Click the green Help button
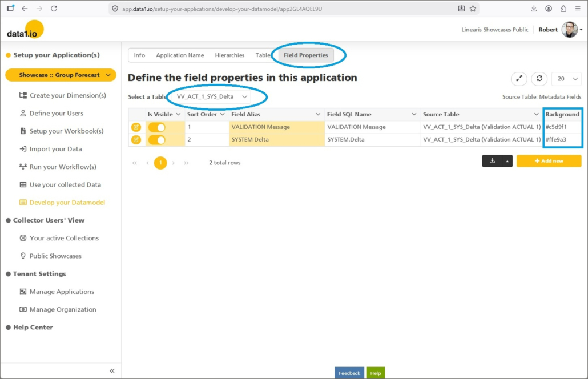 click(375, 373)
